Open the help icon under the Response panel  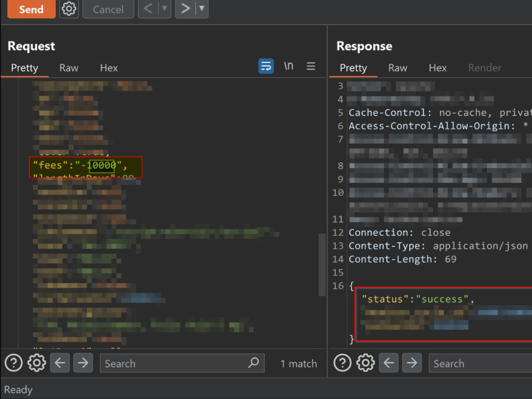[342, 363]
